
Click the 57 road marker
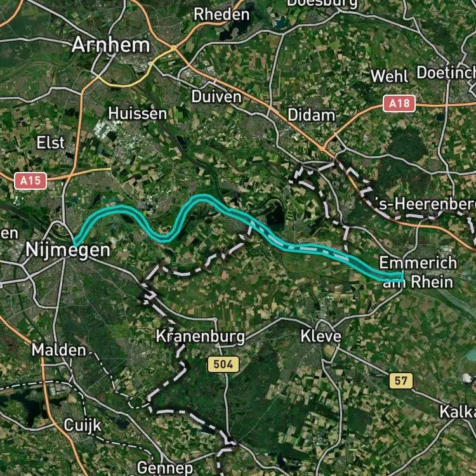coord(401,381)
